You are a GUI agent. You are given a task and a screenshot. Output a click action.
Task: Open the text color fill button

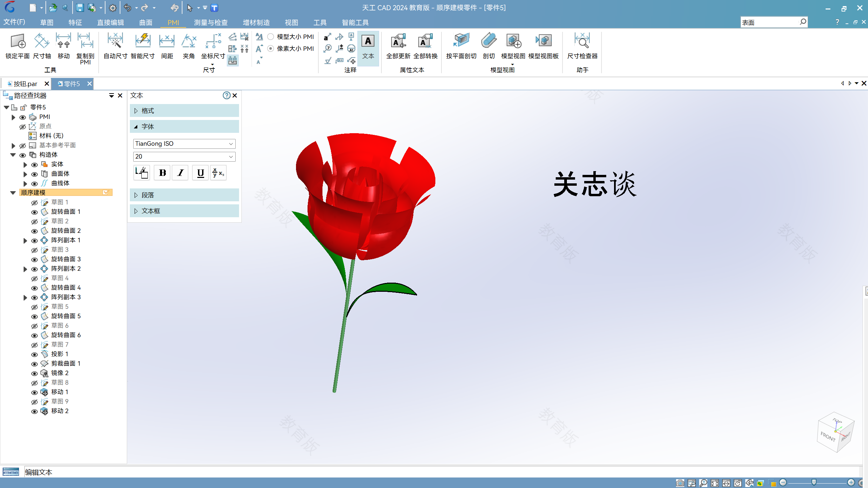tap(141, 173)
